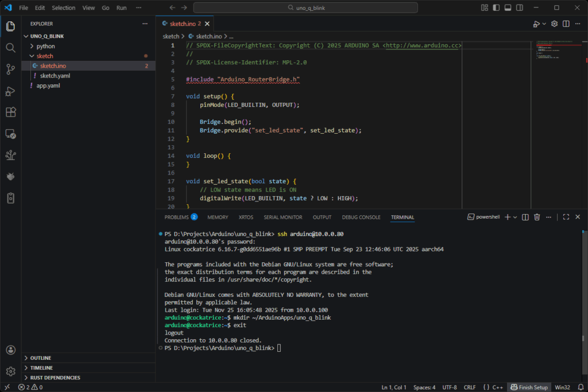Toggle the primary side bar layout button
The width and height of the screenshot is (588, 392).
(x=497, y=7)
